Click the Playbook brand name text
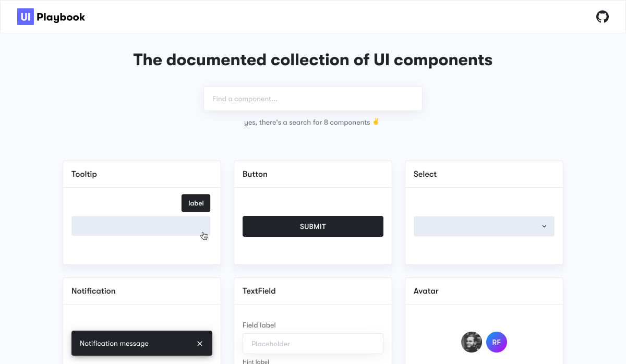Viewport: 626px width, 364px height. coord(61,17)
